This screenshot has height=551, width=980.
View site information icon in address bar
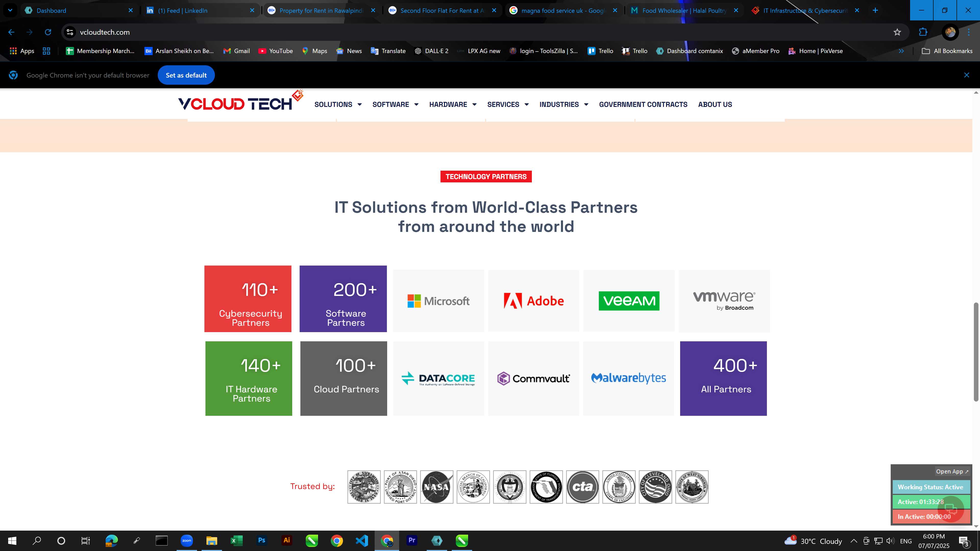[70, 32]
